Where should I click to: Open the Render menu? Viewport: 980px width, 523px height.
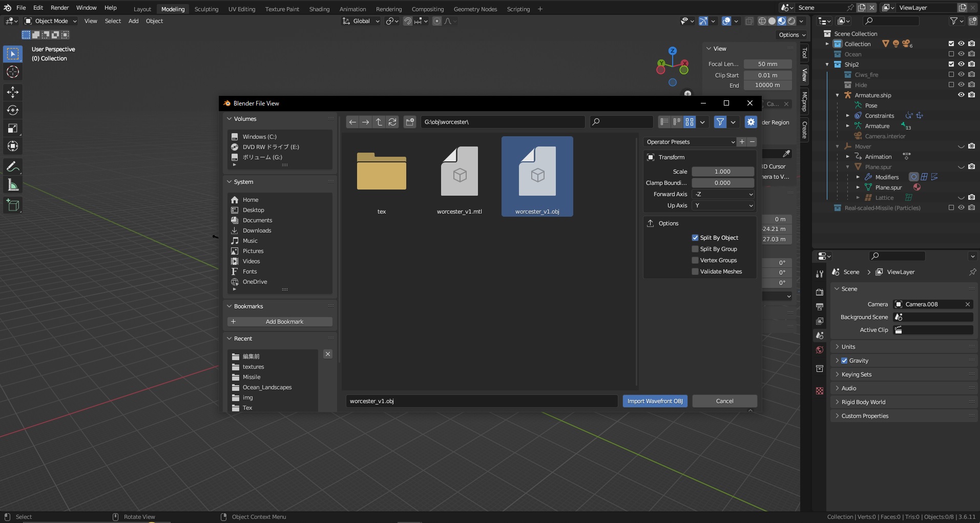click(59, 8)
